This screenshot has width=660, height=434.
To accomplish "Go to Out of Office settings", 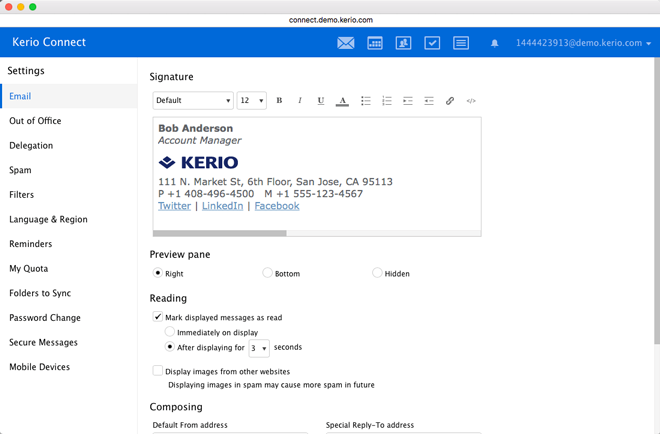I will click(35, 121).
